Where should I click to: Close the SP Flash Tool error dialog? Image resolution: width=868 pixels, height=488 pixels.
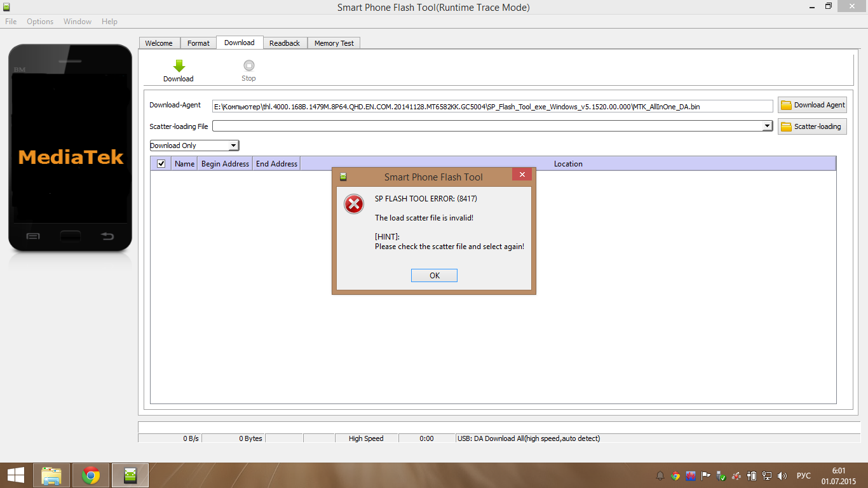coord(522,175)
